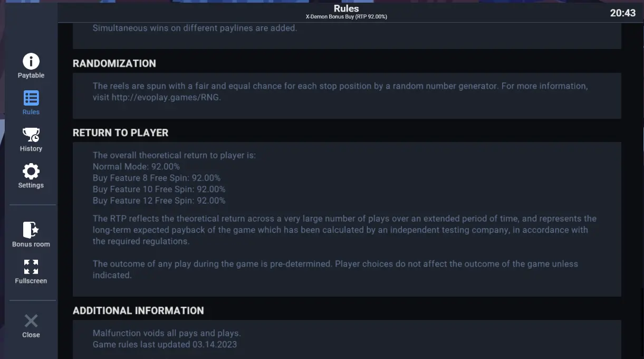Click the Bonus room text label
Screen dimensions: 644x359
point(31,244)
